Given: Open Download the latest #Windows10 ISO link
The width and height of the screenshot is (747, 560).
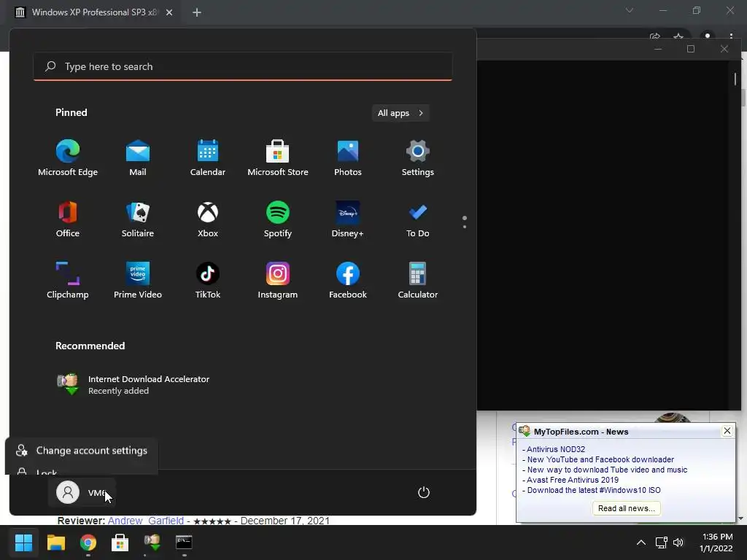Looking at the screenshot, I should pos(594,490).
